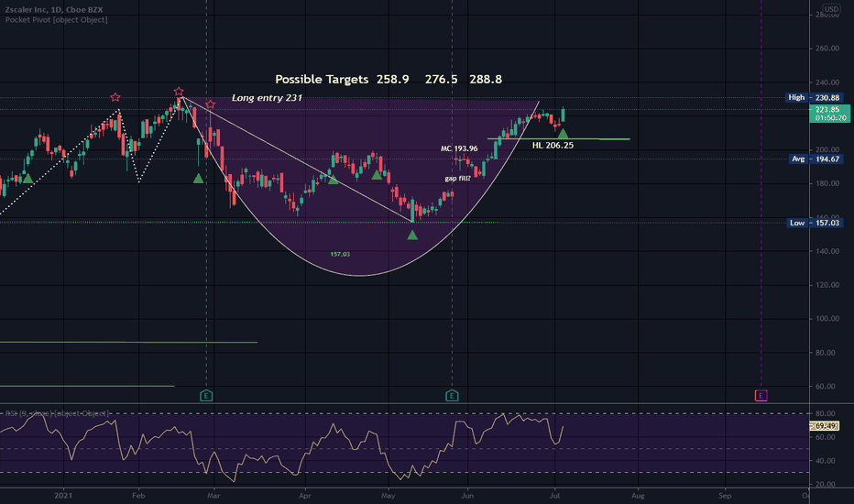Select the leftmost red star marker
Viewport: 854px width, 504px height.
click(x=115, y=97)
